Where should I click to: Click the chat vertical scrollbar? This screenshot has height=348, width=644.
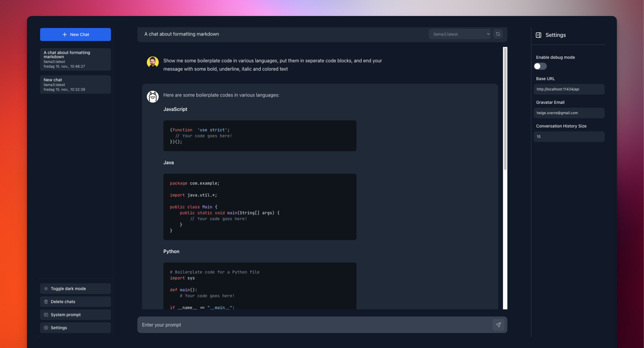click(505, 108)
